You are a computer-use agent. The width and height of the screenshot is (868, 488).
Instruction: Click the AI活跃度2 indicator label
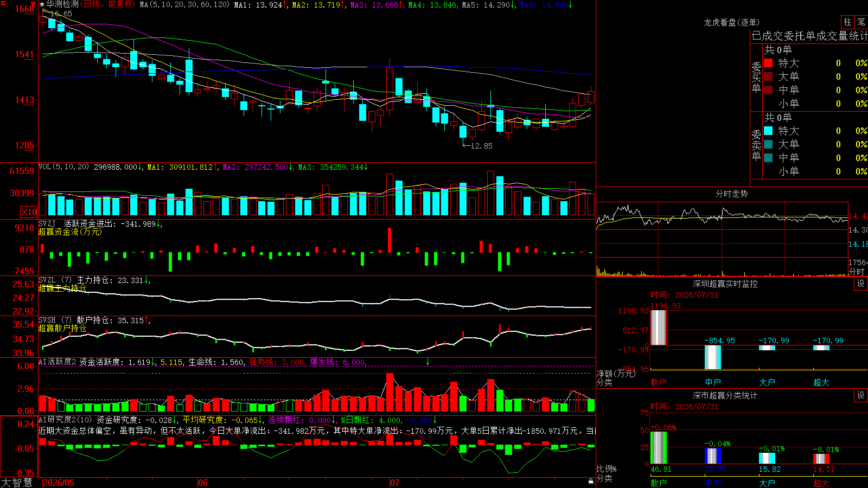click(x=58, y=362)
